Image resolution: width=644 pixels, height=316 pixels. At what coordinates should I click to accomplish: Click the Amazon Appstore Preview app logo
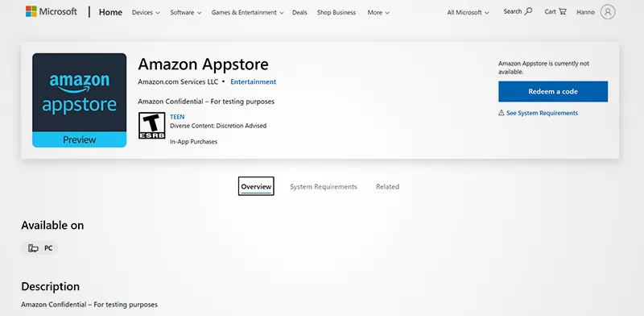79,100
